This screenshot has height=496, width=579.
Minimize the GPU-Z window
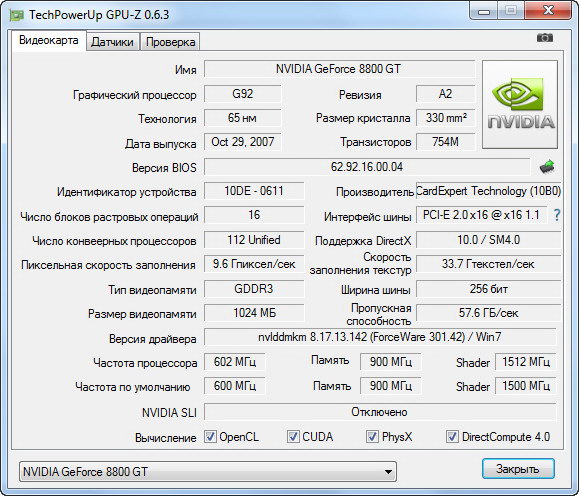coord(484,11)
